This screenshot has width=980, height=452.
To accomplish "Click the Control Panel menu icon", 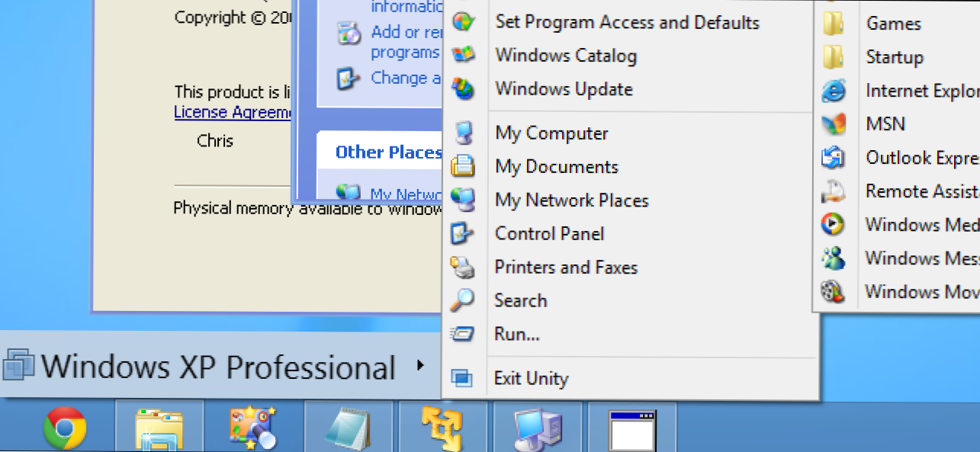I will click(x=463, y=234).
